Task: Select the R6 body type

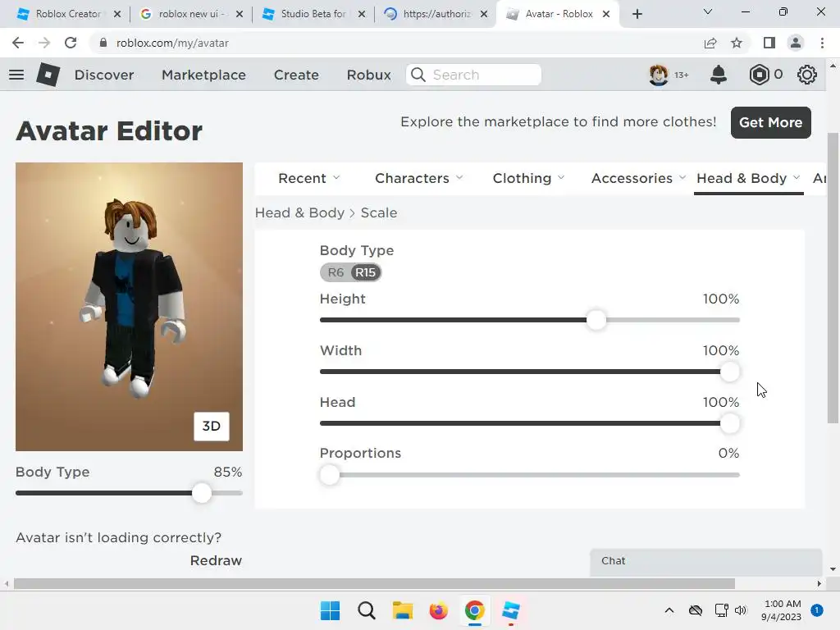Action: (336, 272)
